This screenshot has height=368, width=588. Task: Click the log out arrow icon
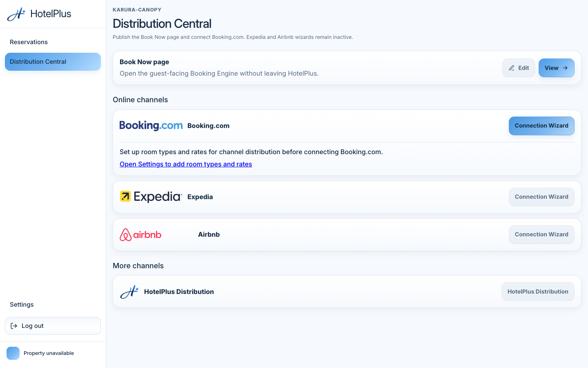coord(14,326)
